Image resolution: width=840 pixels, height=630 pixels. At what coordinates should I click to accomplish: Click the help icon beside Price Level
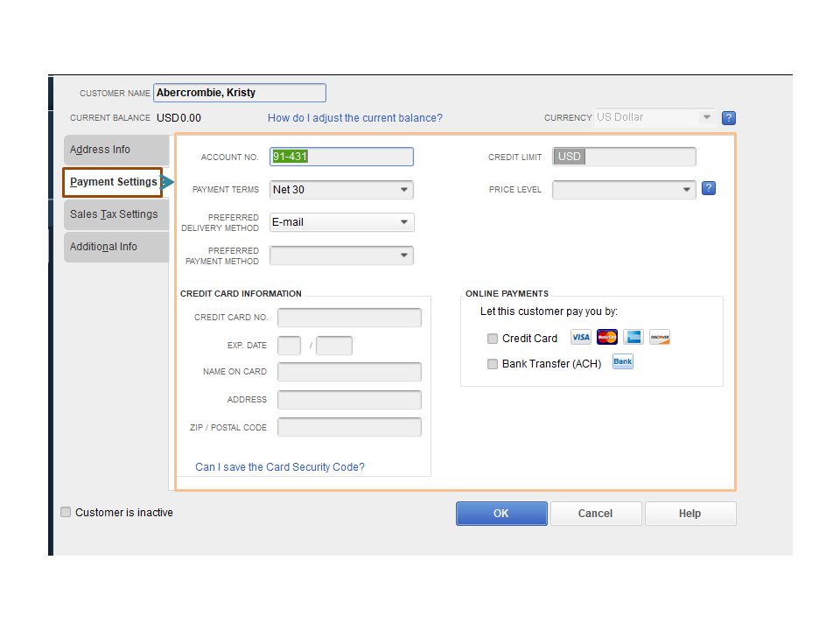pos(708,188)
